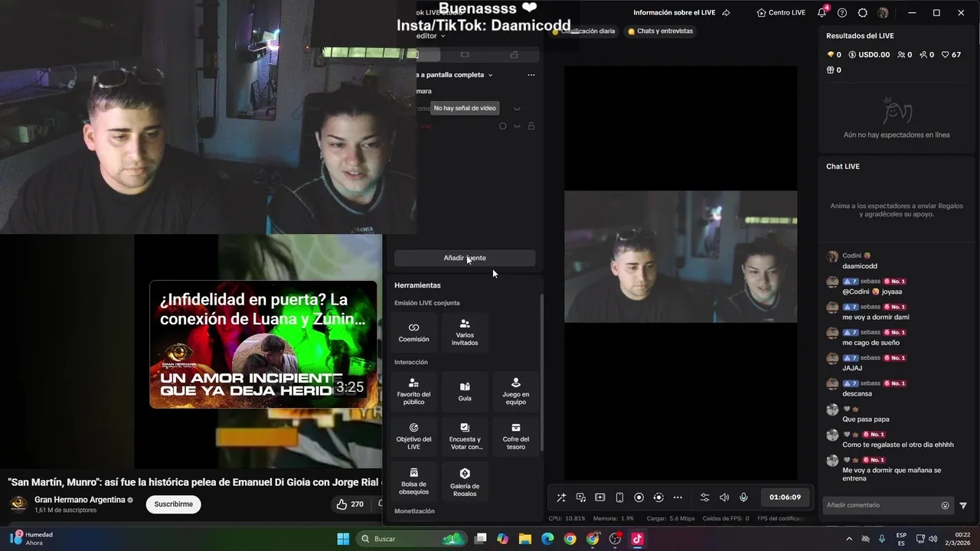This screenshot has height=551, width=980.
Task: Click the taskbar Buscar search box
Action: pyautogui.click(x=412, y=539)
